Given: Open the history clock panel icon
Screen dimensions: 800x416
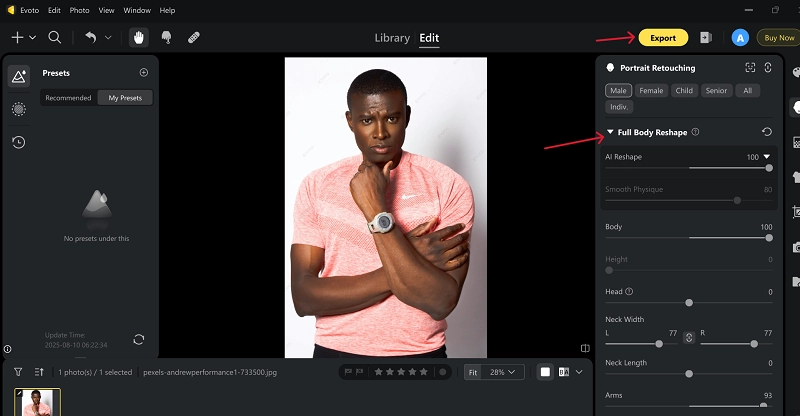Looking at the screenshot, I should 19,142.
